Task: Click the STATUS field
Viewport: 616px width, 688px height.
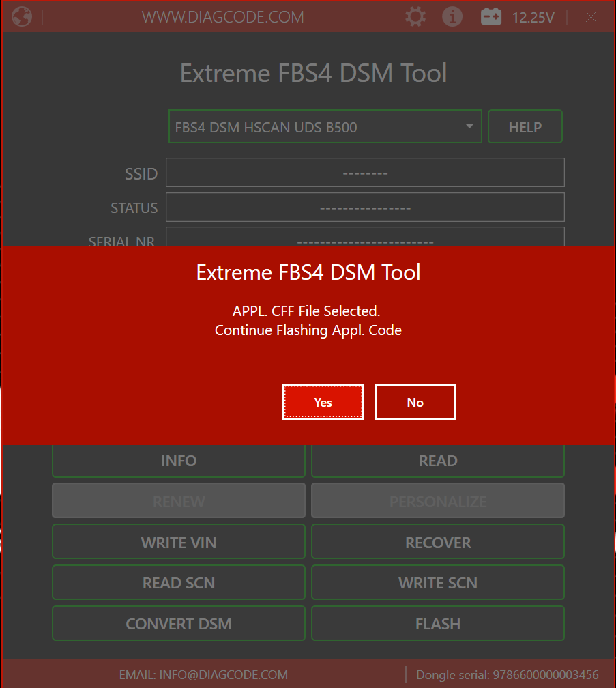Action: click(x=365, y=207)
